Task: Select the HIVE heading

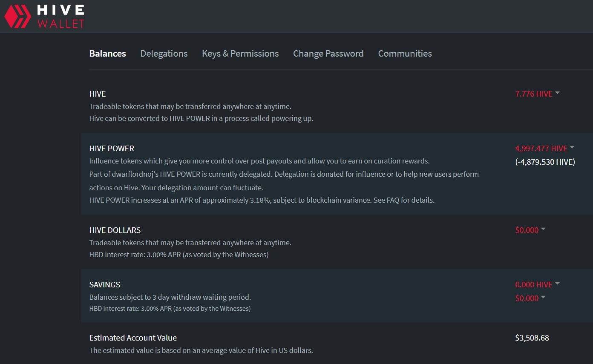Action: click(98, 94)
